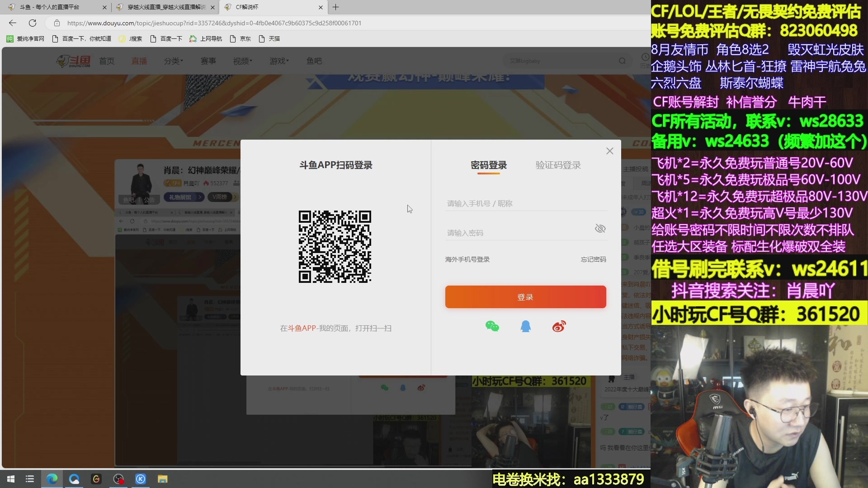Viewport: 868px width, 488px height.
Task: Click the phone number / nickname input field
Action: pyautogui.click(x=525, y=204)
